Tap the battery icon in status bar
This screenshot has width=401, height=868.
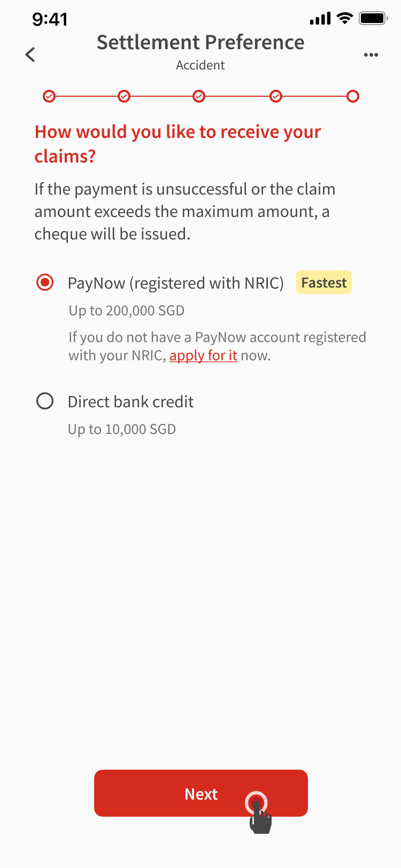(x=373, y=19)
